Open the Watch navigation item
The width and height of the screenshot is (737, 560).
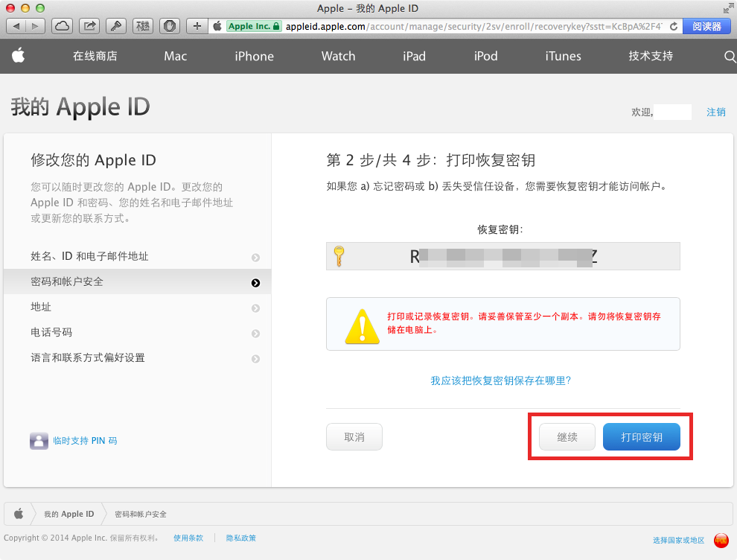[339, 56]
